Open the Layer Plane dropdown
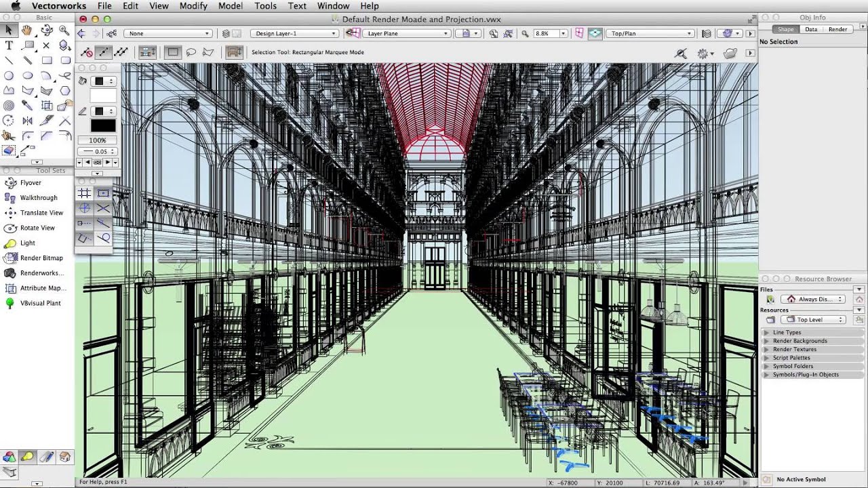This screenshot has height=488, width=868. [x=406, y=33]
